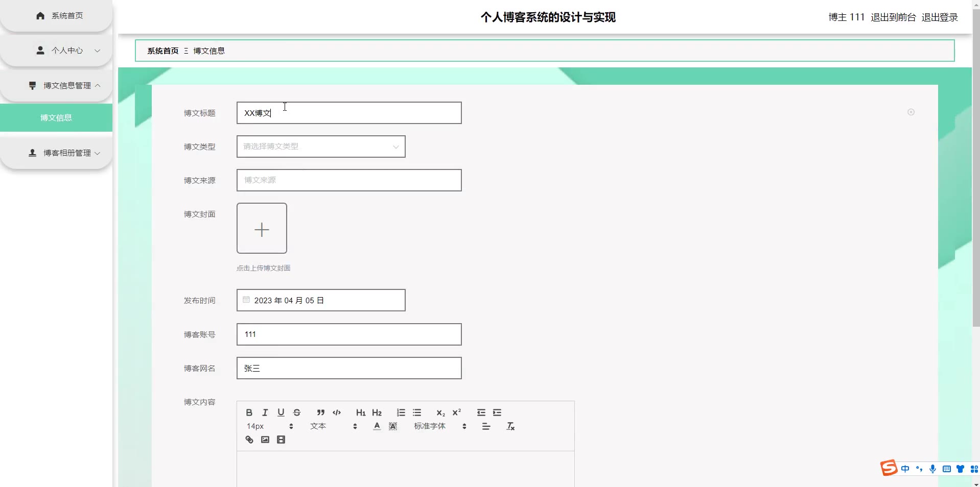
Task: Toggle strikethrough formatting in editor
Action: point(297,412)
